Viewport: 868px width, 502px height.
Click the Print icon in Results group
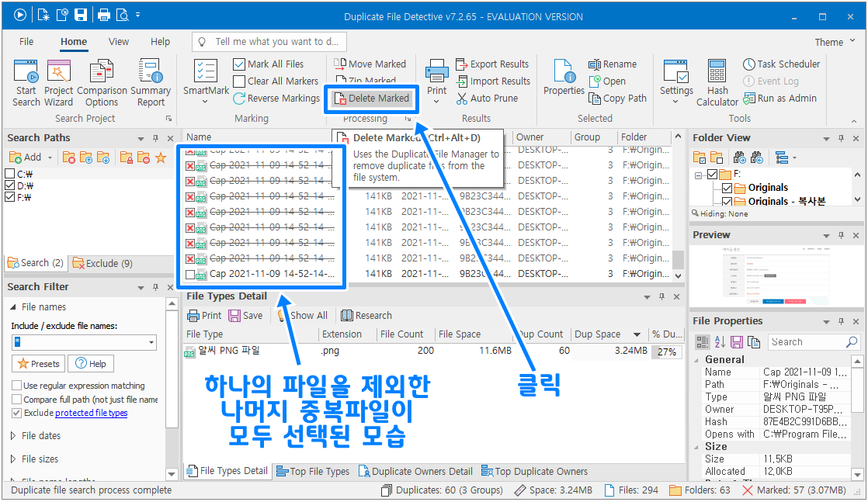[436, 82]
